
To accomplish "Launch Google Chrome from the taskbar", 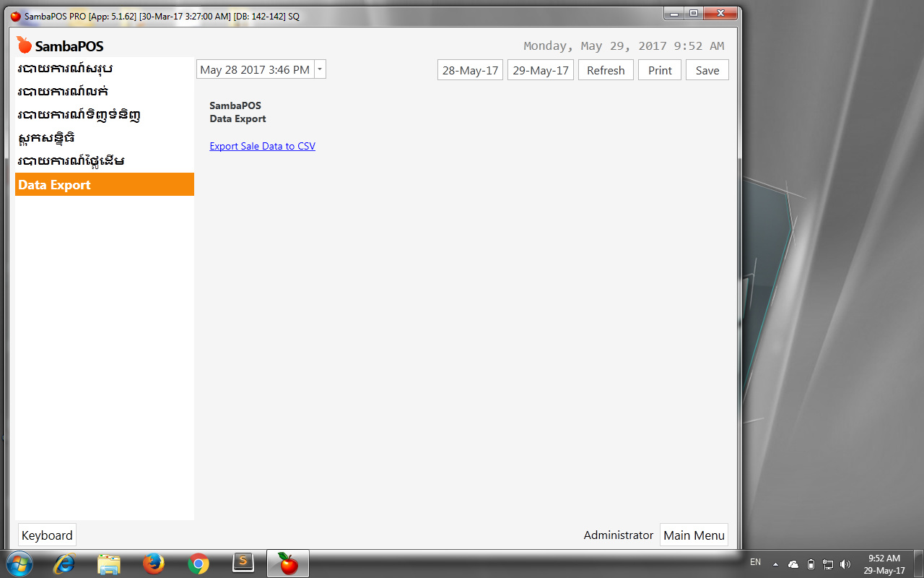I will click(199, 563).
